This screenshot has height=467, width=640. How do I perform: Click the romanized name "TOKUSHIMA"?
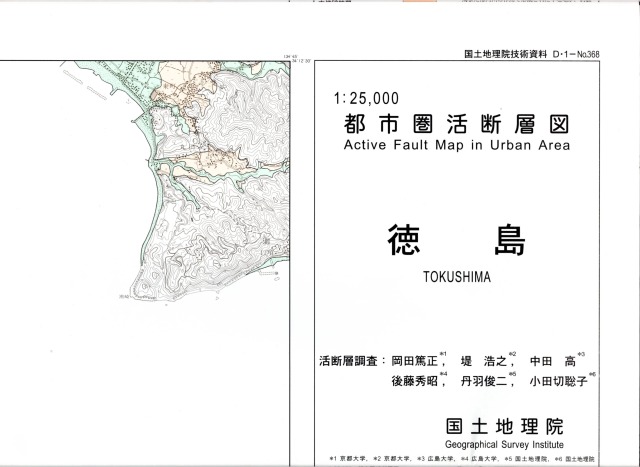[x=457, y=277]
